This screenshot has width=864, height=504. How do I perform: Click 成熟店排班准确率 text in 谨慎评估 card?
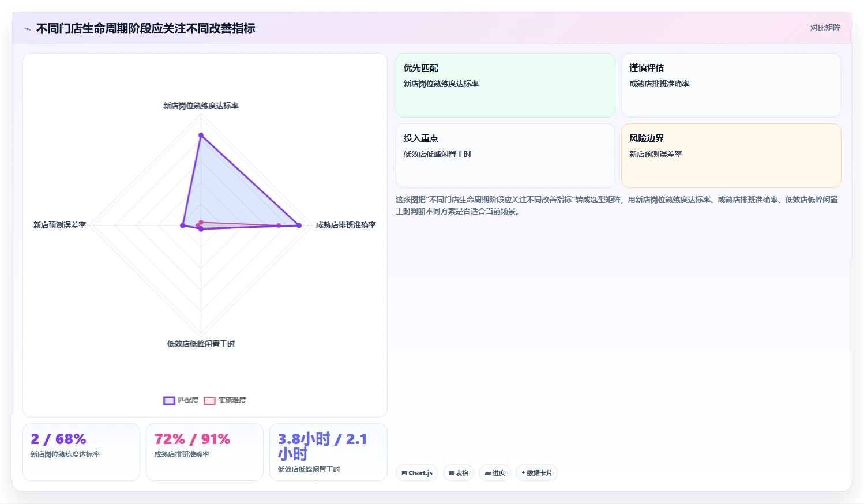pyautogui.click(x=659, y=84)
